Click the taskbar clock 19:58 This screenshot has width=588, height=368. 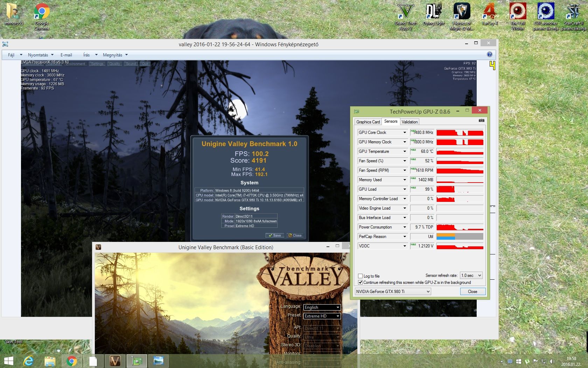(571, 359)
